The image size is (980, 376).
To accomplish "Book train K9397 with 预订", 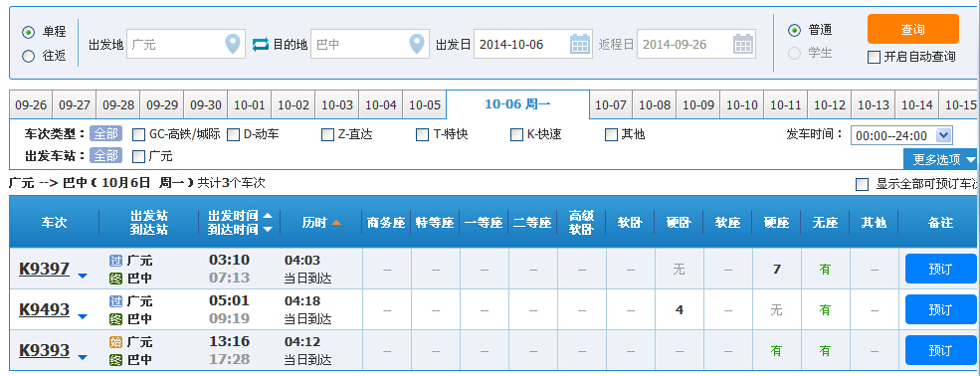I will [x=940, y=269].
